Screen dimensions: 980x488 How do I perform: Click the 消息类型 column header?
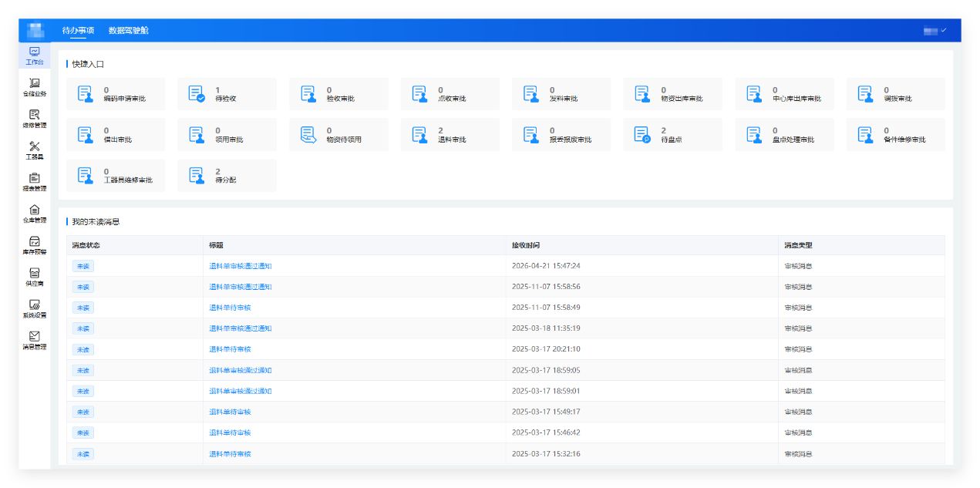coord(798,245)
